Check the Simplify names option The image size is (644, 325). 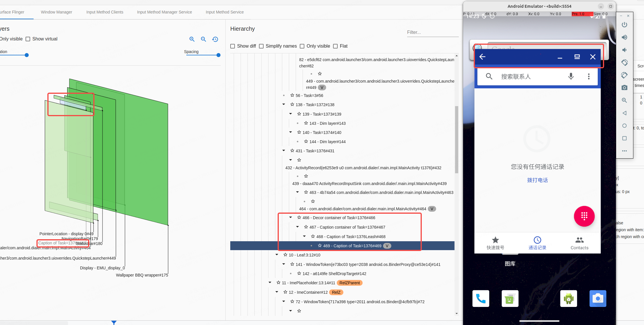pyautogui.click(x=261, y=46)
